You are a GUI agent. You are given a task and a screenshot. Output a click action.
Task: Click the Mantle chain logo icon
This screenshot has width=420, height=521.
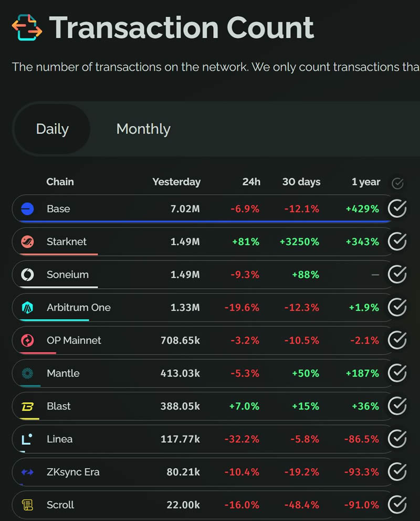pos(27,373)
